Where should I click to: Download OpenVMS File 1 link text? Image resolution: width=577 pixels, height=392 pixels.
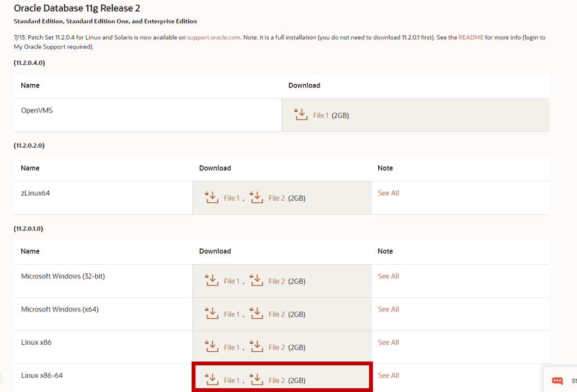(x=321, y=115)
